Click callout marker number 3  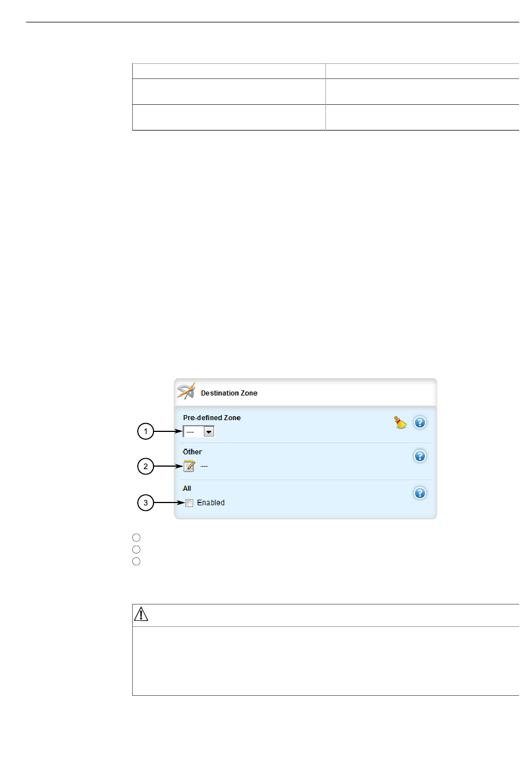tap(146, 503)
